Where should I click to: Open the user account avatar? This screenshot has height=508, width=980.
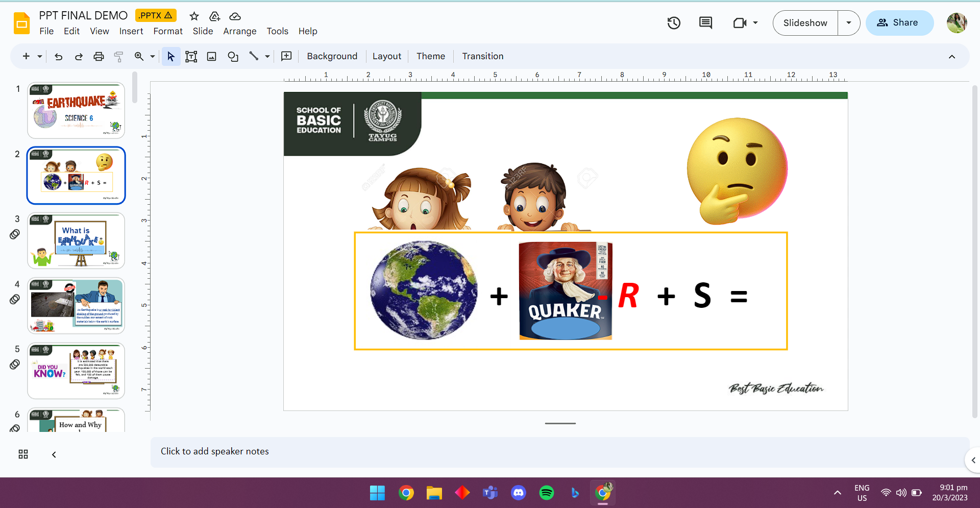(x=957, y=23)
